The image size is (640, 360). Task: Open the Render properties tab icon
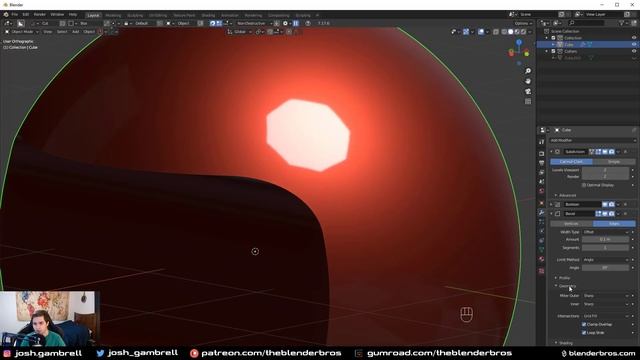point(542,154)
